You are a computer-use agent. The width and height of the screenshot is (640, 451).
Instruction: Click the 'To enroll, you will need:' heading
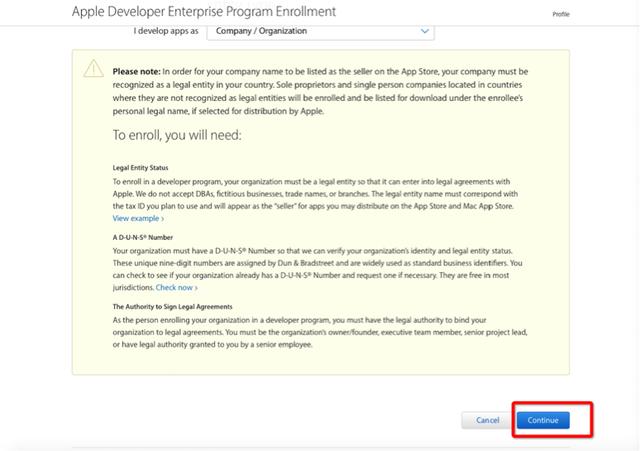177,135
